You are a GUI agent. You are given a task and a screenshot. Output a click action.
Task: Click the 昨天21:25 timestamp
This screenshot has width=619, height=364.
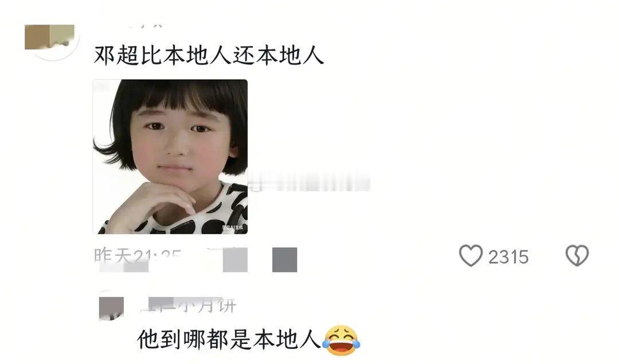138,256
